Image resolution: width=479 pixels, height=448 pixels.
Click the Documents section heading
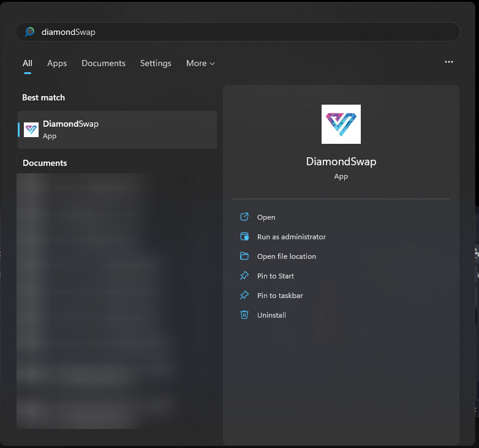[x=45, y=163]
